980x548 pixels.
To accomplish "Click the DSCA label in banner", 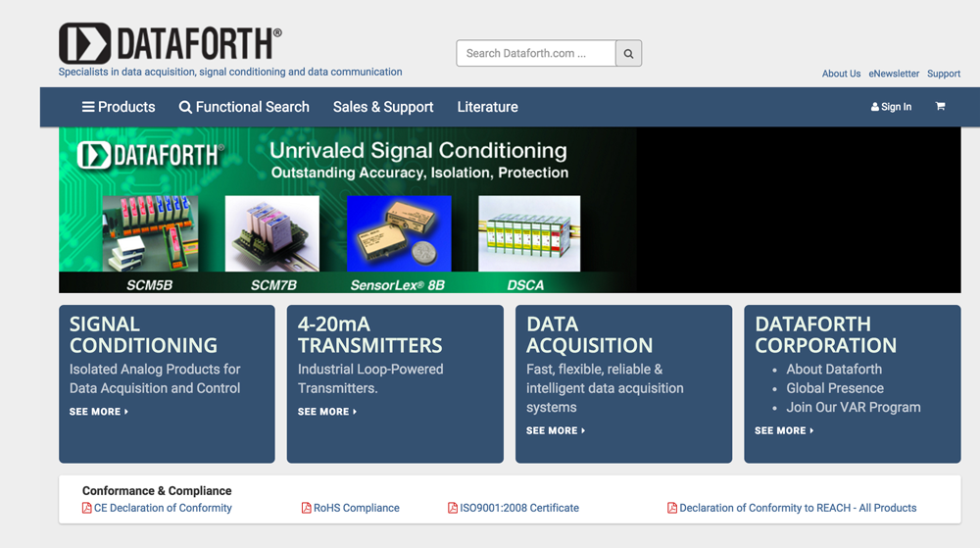I will pos(525,285).
